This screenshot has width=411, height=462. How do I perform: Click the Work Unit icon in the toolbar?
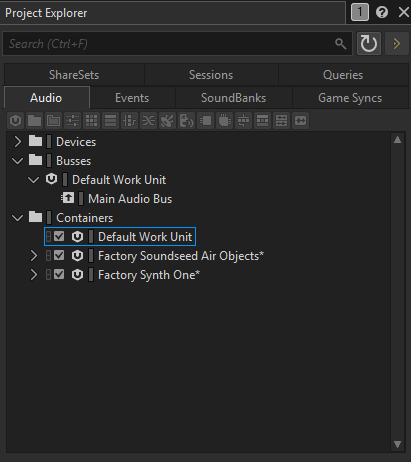[x=15, y=121]
